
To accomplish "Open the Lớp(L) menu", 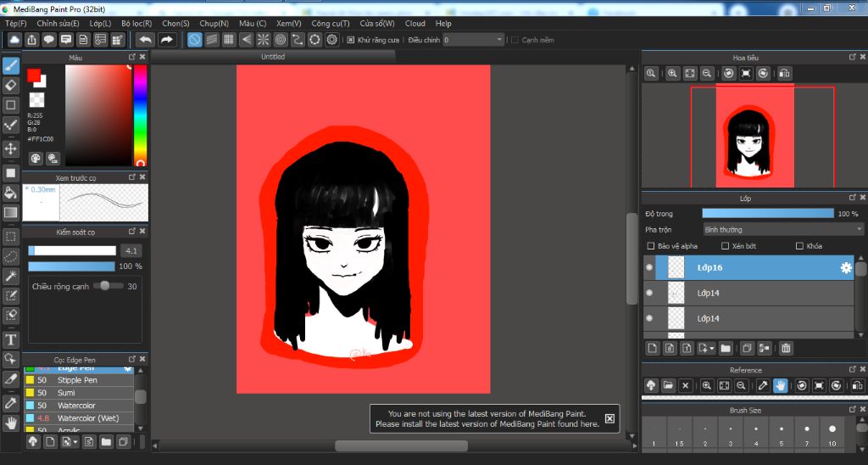I will click(100, 23).
